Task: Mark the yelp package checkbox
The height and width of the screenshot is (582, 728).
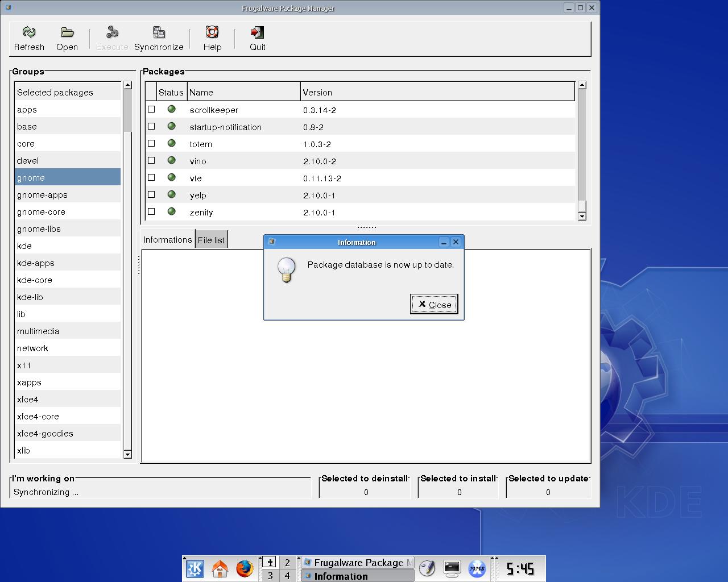Action: coord(151,194)
